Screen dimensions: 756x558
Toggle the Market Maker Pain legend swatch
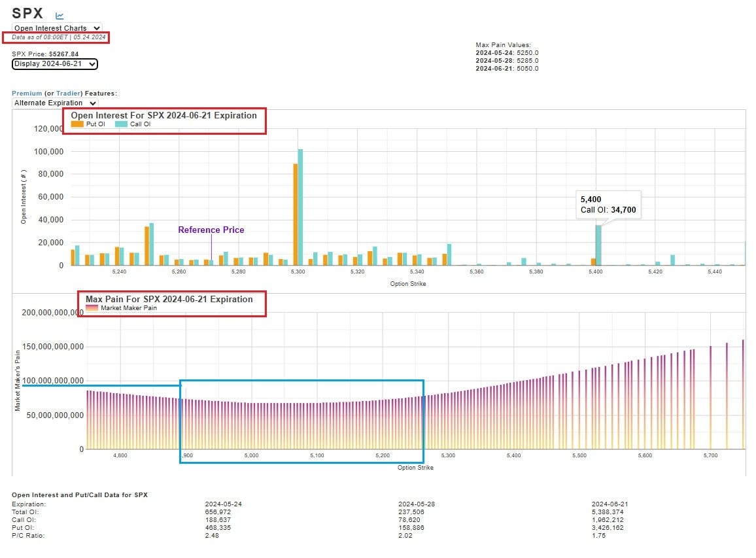(x=92, y=307)
